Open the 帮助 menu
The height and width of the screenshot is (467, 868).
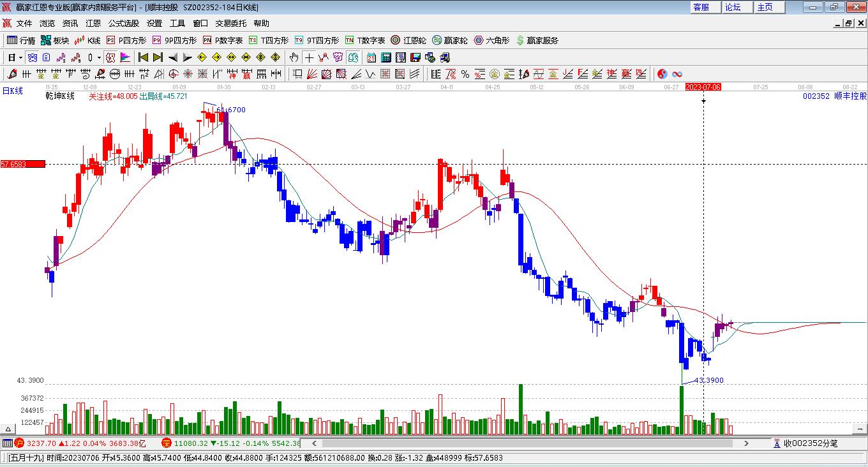(262, 24)
